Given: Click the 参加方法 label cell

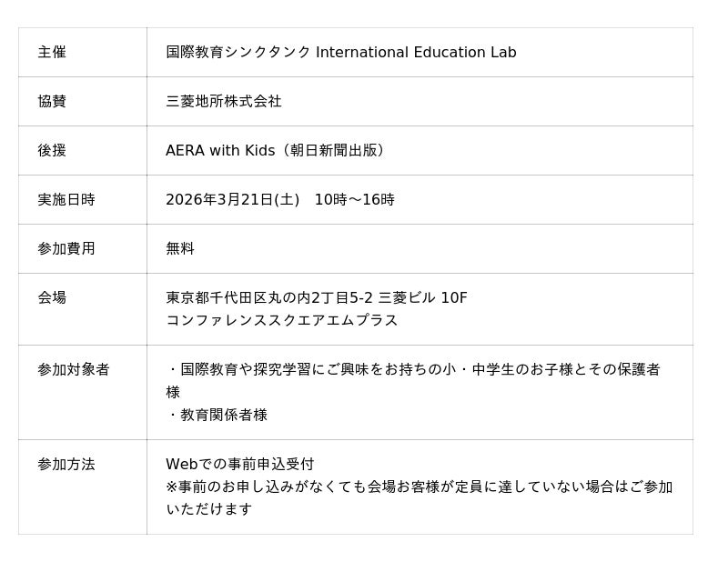Looking at the screenshot, I should (x=66, y=465).
